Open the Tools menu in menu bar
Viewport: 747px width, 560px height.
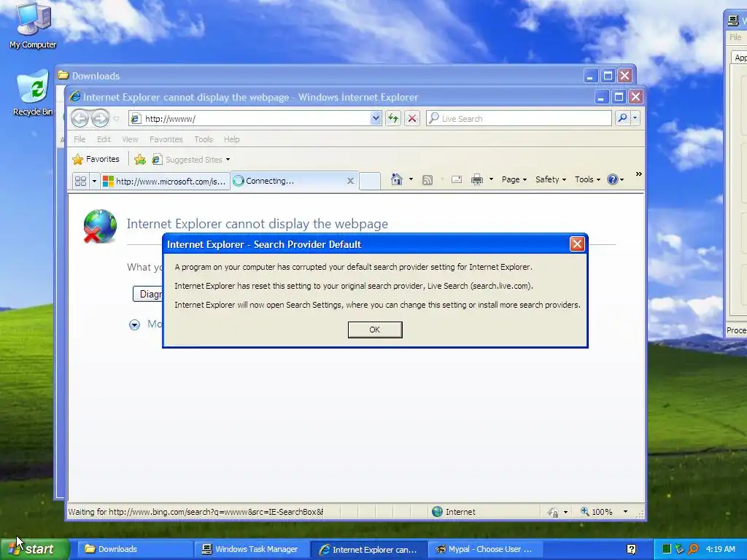coord(203,139)
